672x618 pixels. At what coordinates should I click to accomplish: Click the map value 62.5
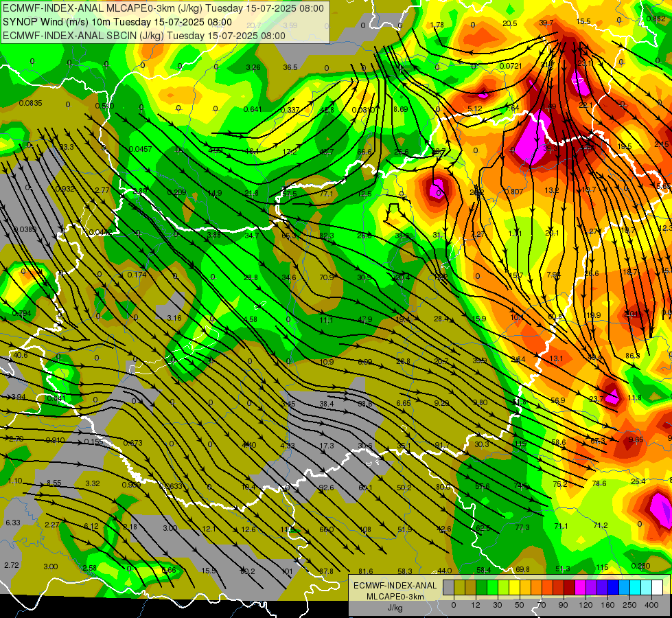tap(483, 528)
